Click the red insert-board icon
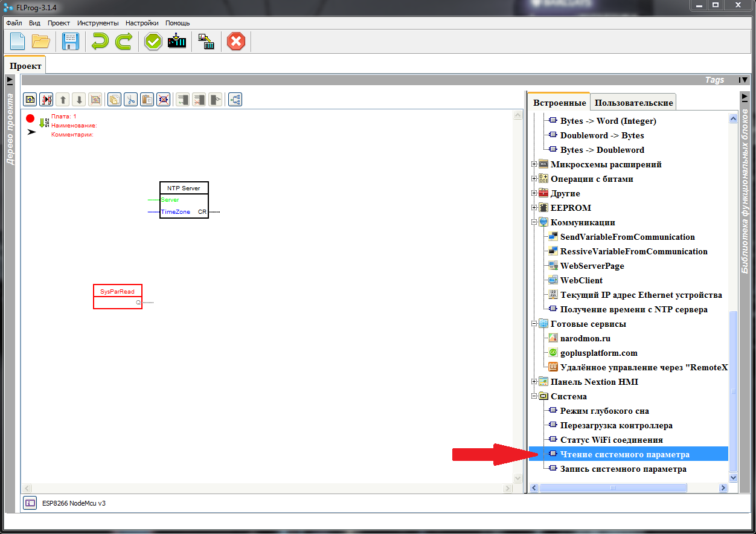The width and height of the screenshot is (756, 534). point(46,100)
